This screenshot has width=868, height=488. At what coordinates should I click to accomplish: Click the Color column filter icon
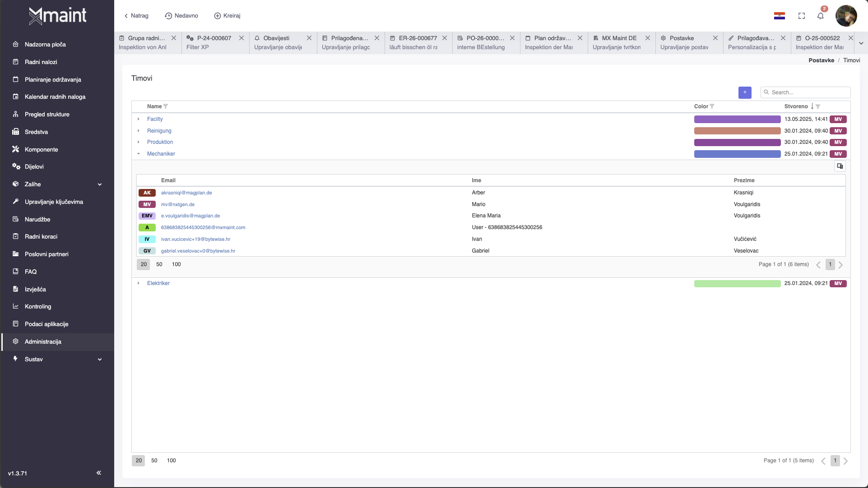pos(712,106)
